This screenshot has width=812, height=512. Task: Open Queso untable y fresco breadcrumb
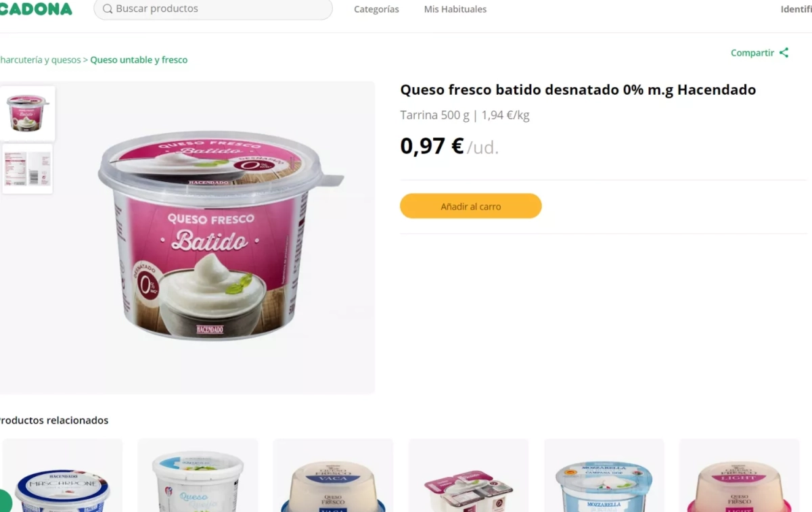click(139, 60)
